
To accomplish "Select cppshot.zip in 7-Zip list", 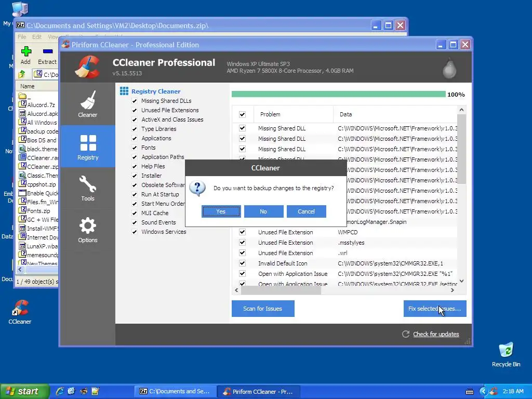I will tap(37, 184).
